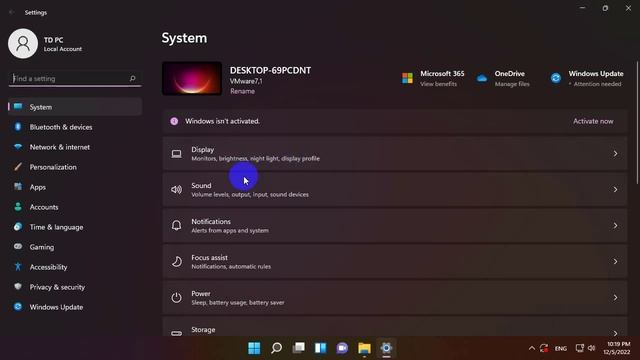Open taskbar Search
The width and height of the screenshot is (640, 360).
point(276,348)
